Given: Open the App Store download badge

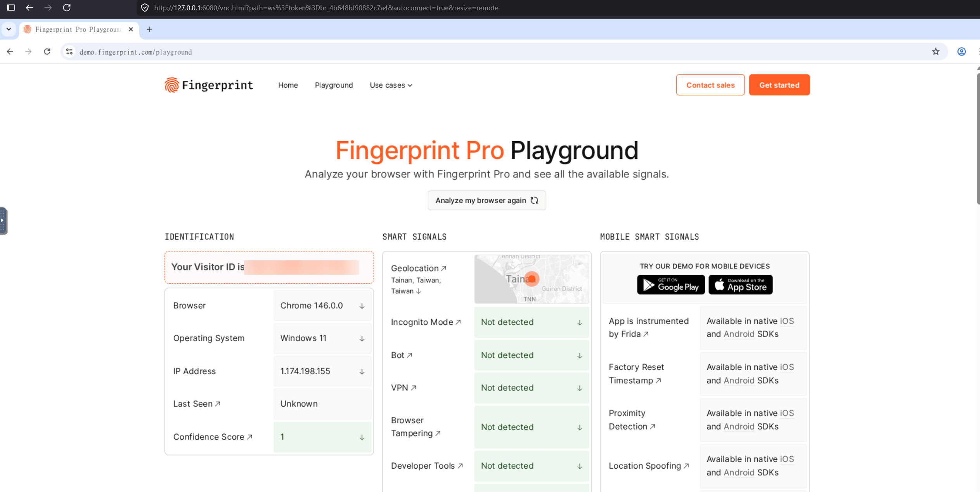Looking at the screenshot, I should (740, 285).
